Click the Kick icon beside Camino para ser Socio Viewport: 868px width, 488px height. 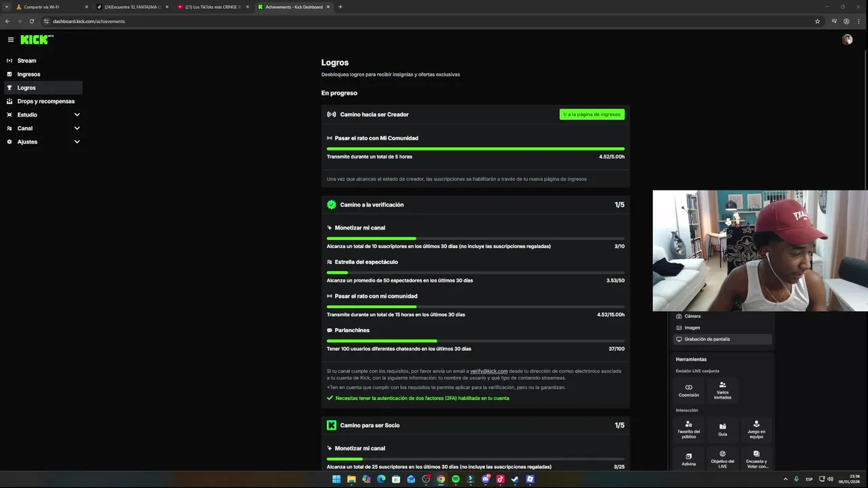[332, 425]
